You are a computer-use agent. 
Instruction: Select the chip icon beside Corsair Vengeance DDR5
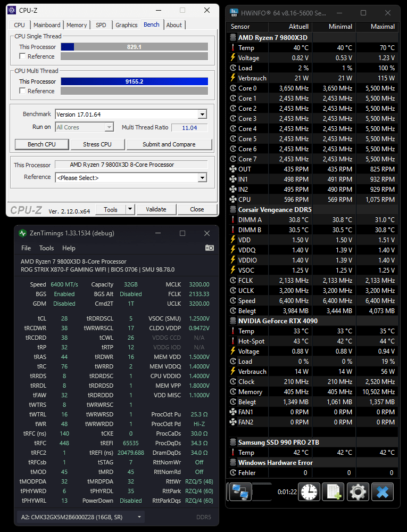[x=233, y=209]
